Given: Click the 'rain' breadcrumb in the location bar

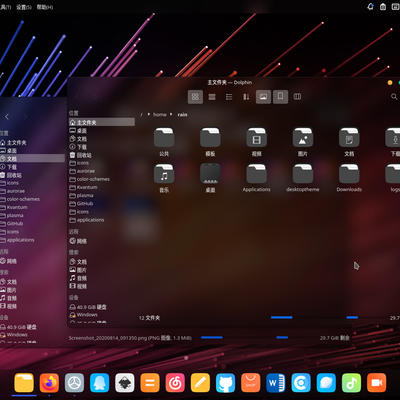Looking at the screenshot, I should (x=182, y=114).
